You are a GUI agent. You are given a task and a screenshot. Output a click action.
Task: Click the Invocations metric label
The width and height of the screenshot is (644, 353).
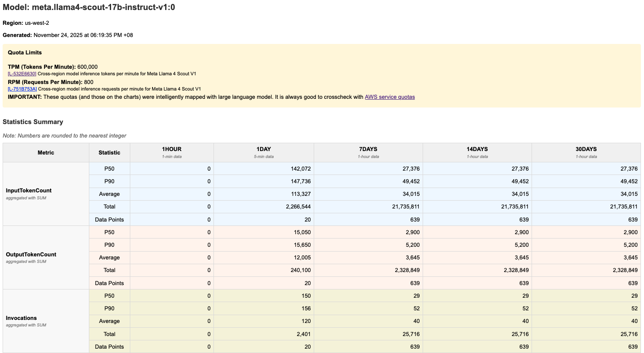pyautogui.click(x=21, y=318)
